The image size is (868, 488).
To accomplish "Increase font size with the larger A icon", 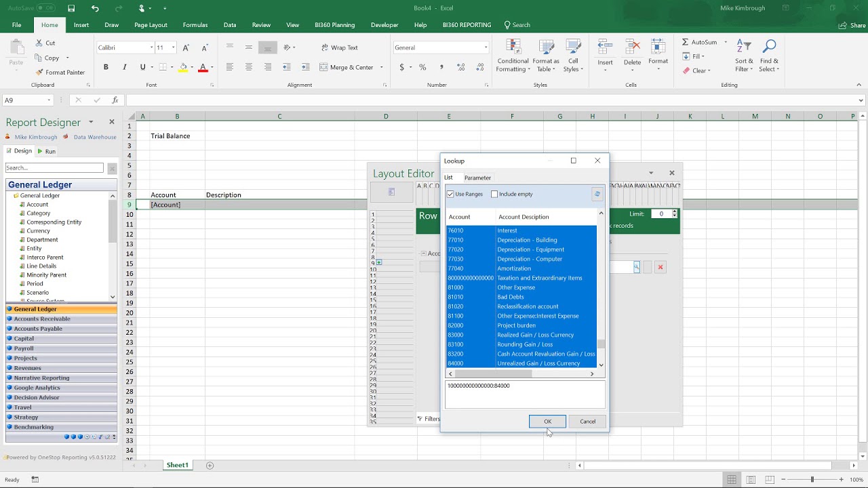I will [x=186, y=47].
